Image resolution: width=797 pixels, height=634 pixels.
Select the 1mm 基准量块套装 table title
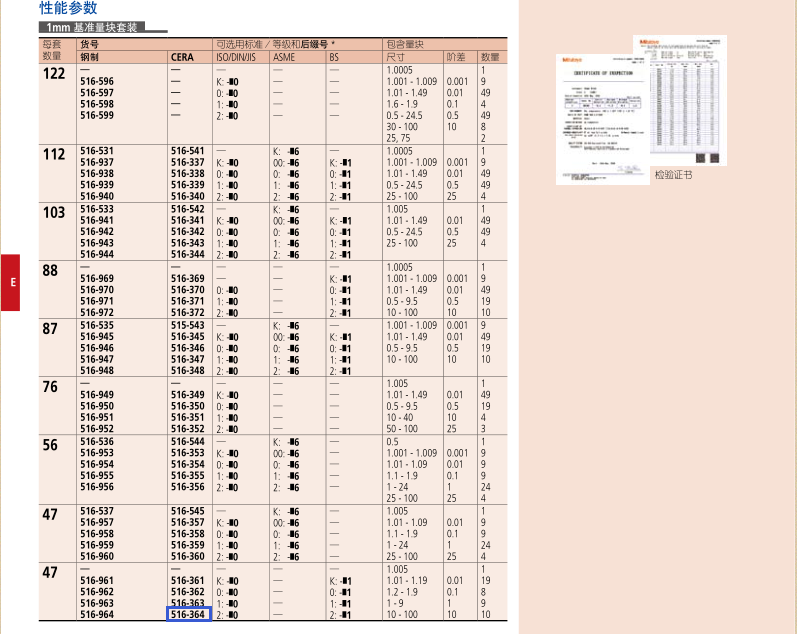92,27
